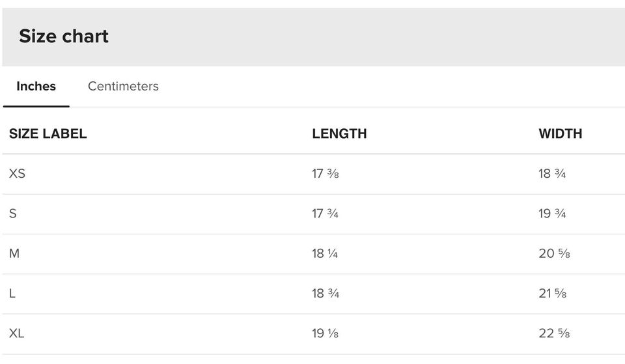Select the XL size row label
Screen dimensions: 625x364
[x=16, y=333]
